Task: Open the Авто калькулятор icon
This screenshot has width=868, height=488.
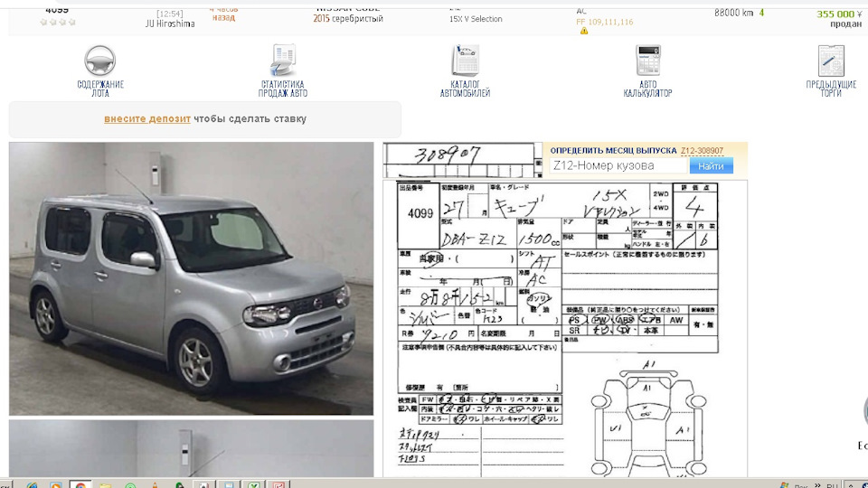Action: click(647, 61)
